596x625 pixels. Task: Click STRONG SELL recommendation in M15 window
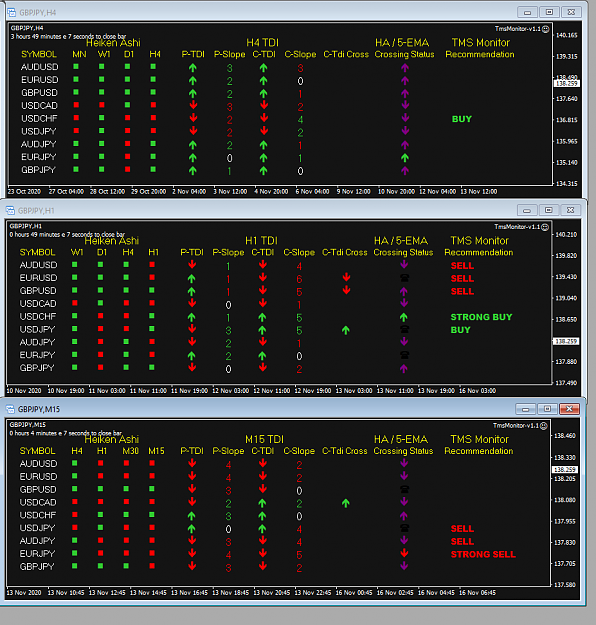click(483, 554)
